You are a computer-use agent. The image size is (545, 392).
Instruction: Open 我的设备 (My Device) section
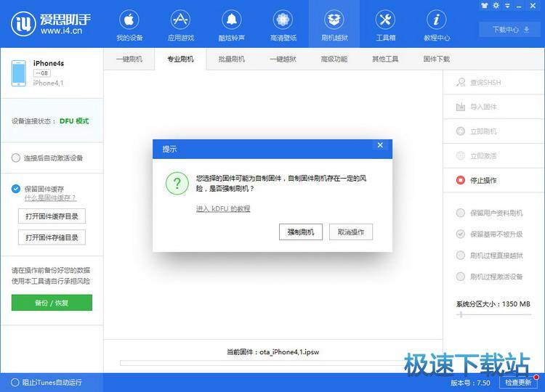(129, 25)
